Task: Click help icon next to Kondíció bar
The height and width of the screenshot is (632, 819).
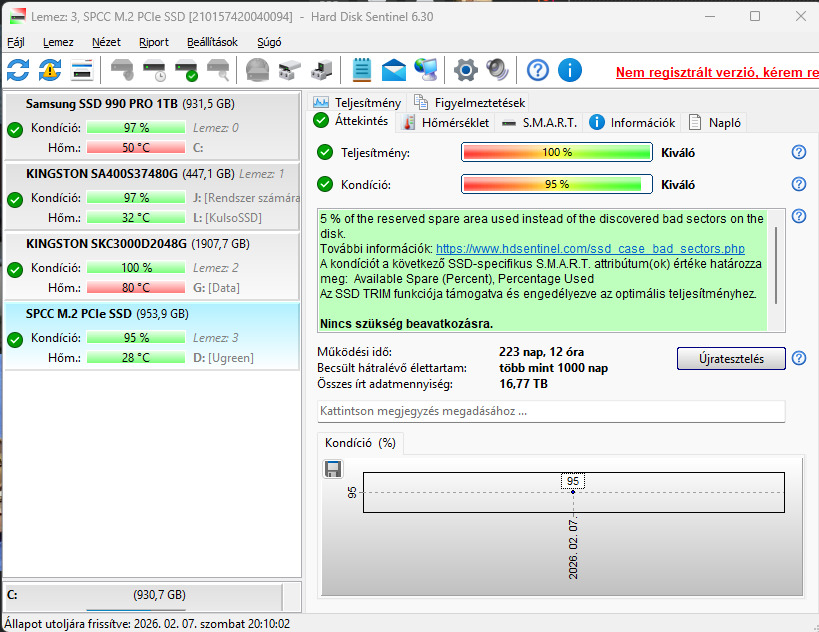Action: pos(799,184)
